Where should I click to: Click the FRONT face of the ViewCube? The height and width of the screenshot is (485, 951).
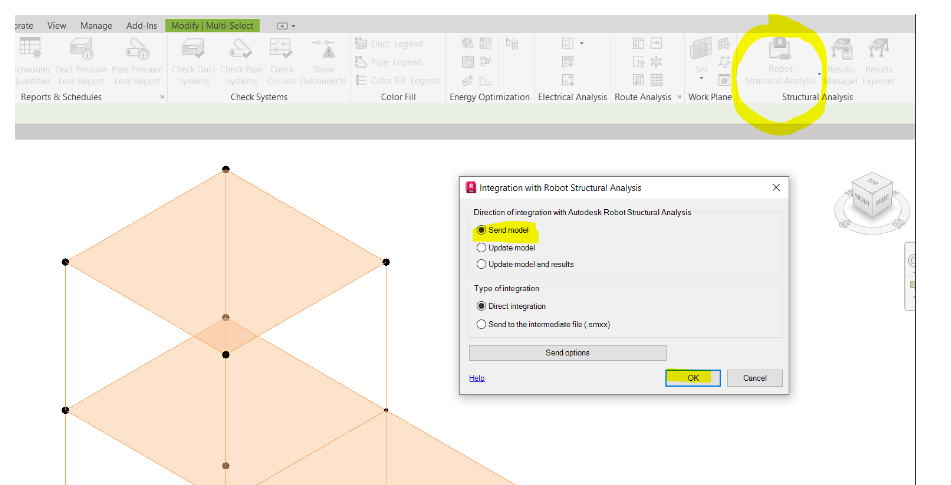862,198
